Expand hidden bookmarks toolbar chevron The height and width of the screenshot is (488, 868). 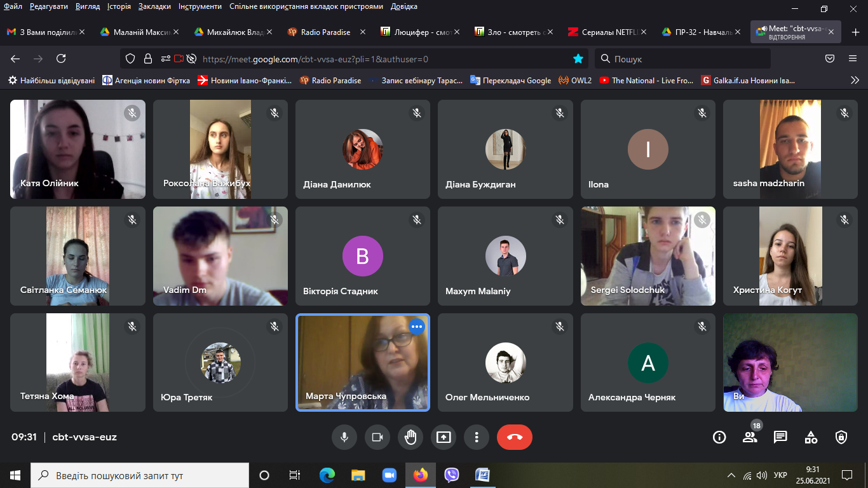coord(855,80)
